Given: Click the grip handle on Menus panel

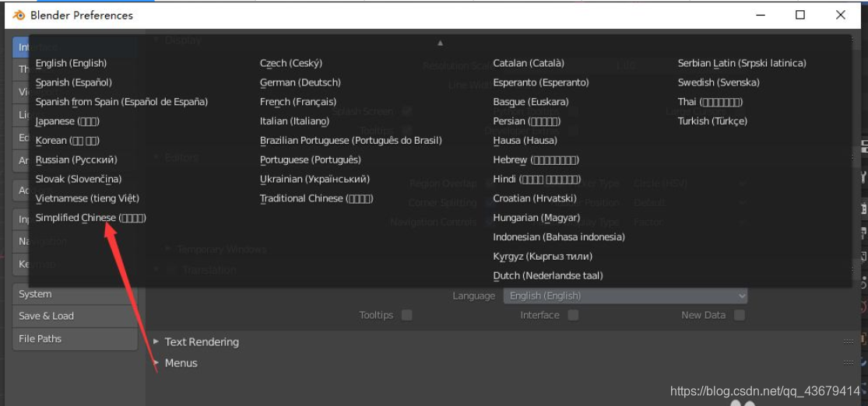Looking at the screenshot, I should tap(848, 363).
